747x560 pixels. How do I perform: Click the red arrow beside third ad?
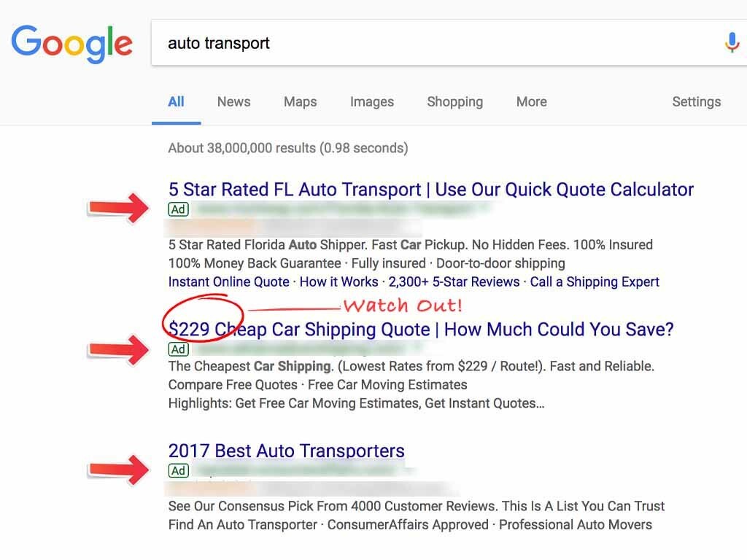(x=119, y=470)
